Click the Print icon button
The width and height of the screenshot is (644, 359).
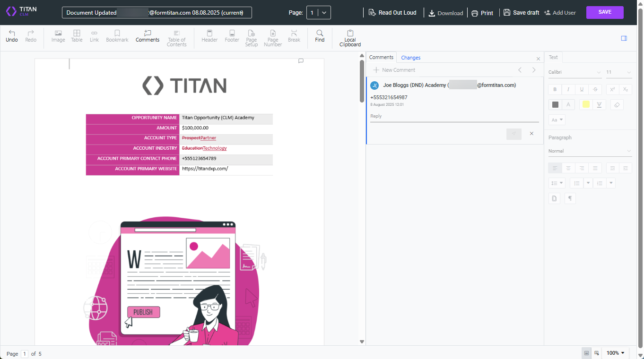pos(475,13)
